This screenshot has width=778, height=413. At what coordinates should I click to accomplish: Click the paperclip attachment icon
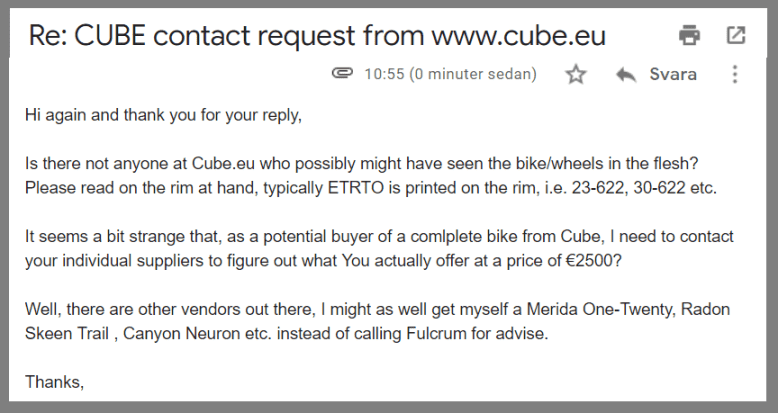click(342, 74)
